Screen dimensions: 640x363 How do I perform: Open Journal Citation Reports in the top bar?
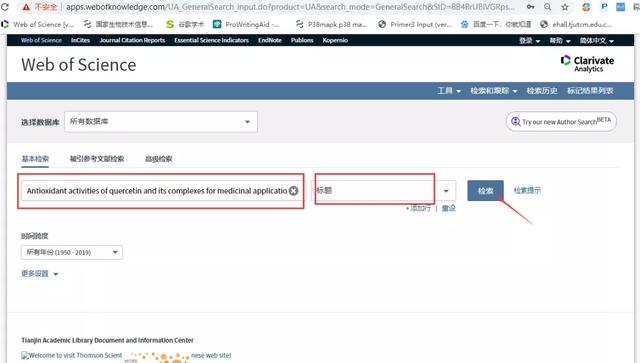pyautogui.click(x=132, y=40)
